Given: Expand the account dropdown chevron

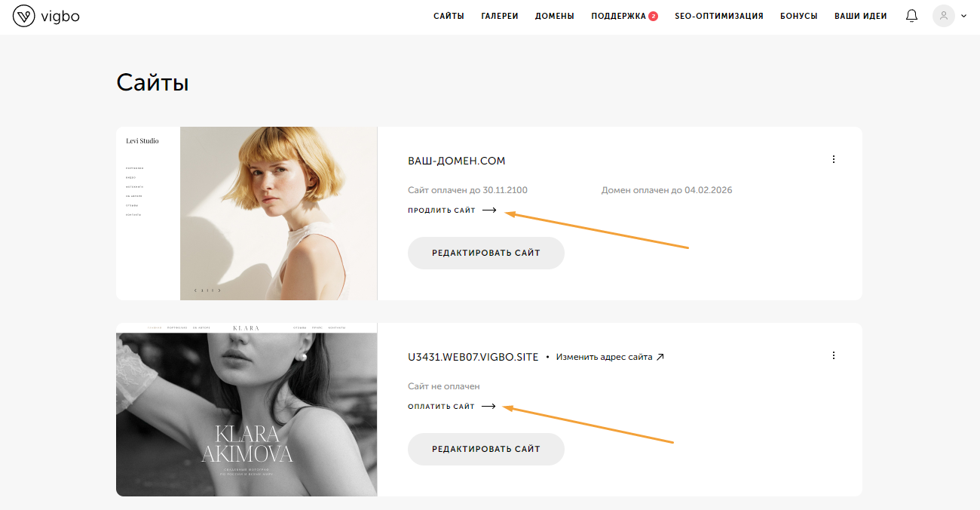Looking at the screenshot, I should 963,16.
